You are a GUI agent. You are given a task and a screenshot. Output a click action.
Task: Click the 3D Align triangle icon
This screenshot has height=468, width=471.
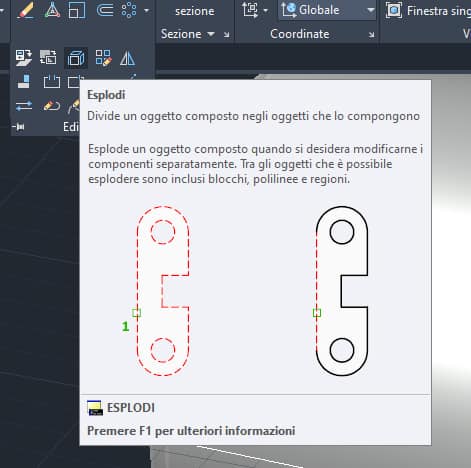[x=52, y=10]
